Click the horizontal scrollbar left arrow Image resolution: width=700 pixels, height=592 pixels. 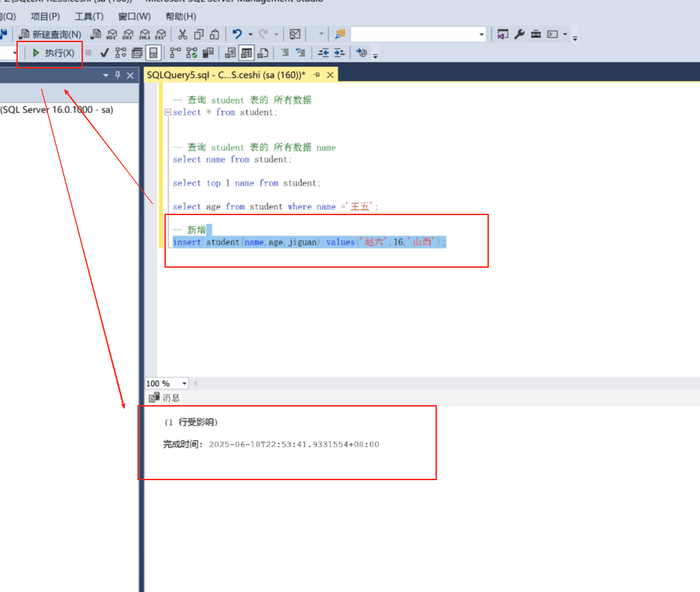coord(195,383)
